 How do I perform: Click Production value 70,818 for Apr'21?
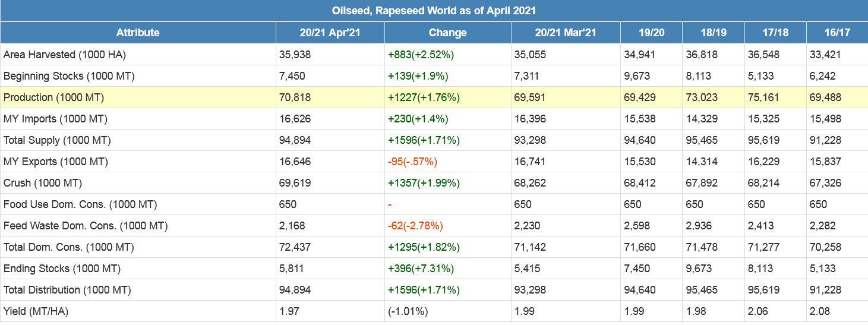(295, 97)
